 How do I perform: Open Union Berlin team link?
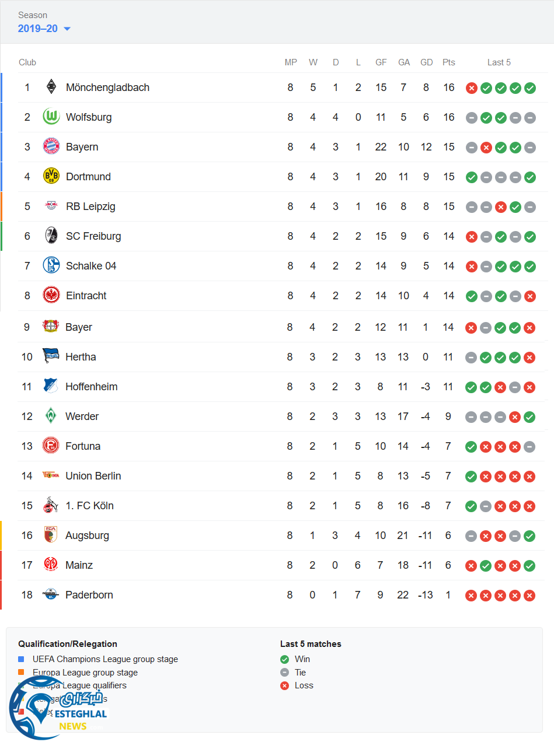(x=93, y=476)
